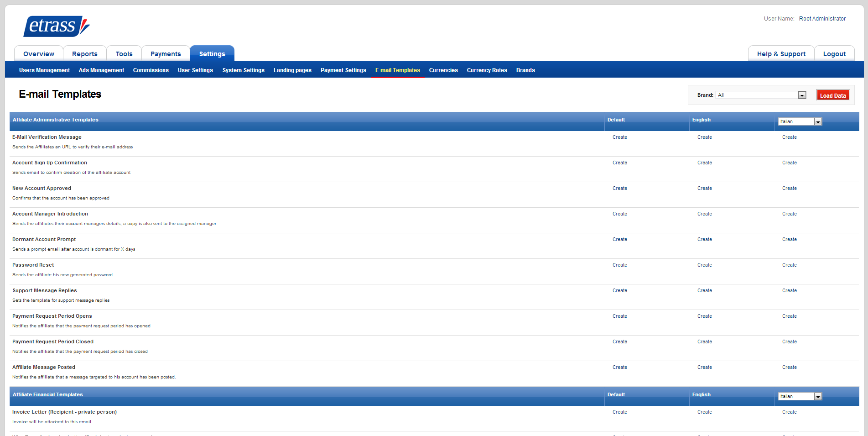Create Default template for Invoice Letter

coord(619,412)
